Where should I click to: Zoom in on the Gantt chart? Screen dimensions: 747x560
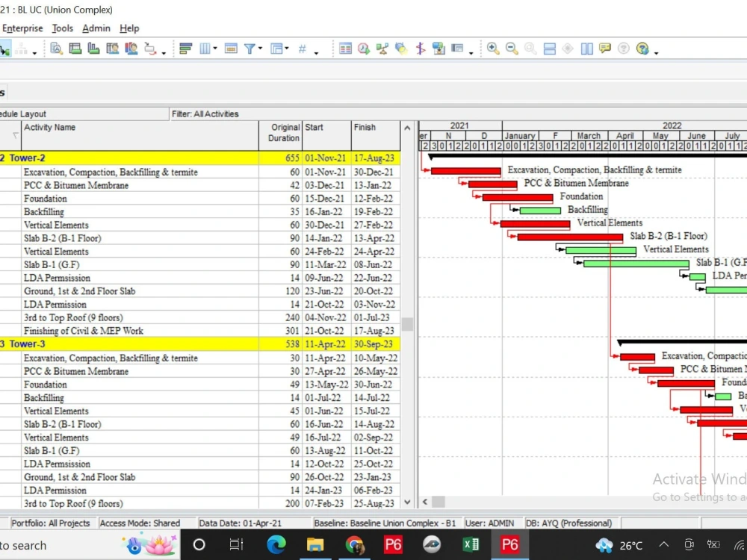(494, 48)
